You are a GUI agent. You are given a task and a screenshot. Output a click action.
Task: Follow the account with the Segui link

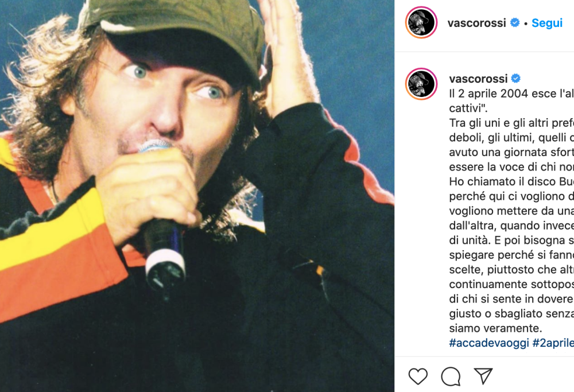(x=547, y=23)
